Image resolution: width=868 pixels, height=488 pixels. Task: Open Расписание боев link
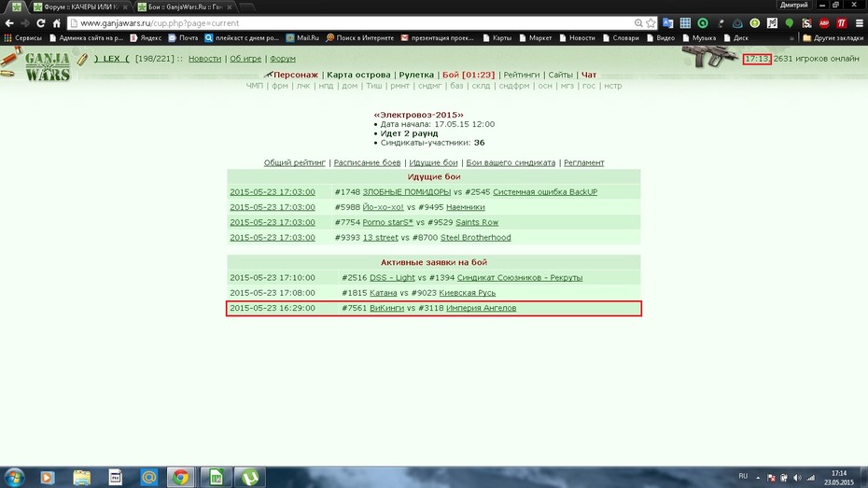[367, 162]
